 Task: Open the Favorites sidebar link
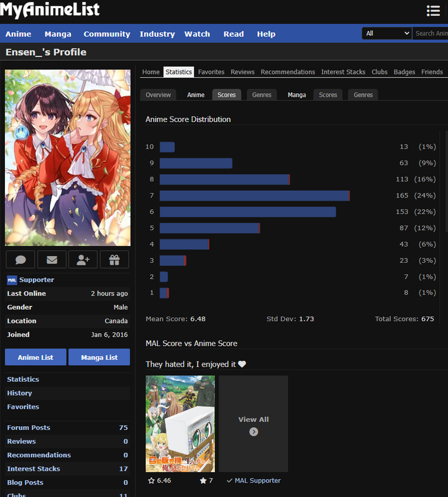[x=23, y=407]
